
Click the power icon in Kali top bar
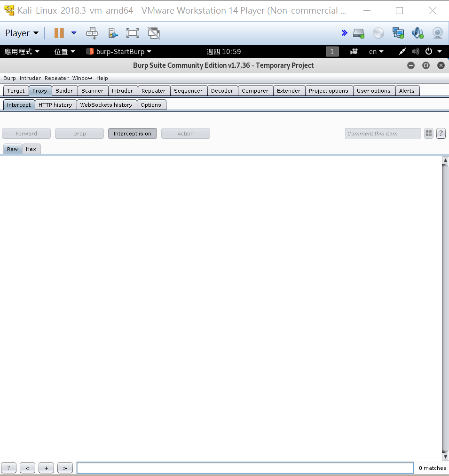pos(429,51)
